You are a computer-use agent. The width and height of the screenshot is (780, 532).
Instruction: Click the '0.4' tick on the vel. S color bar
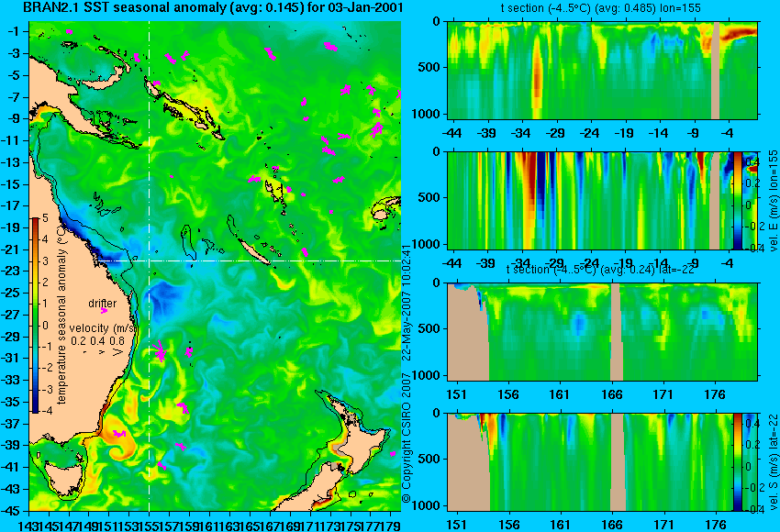[752, 424]
